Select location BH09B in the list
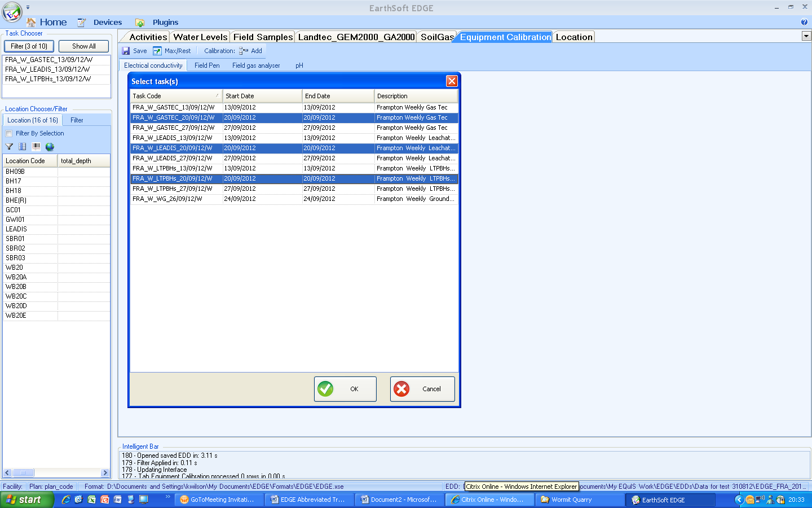812x508 pixels. point(56,172)
